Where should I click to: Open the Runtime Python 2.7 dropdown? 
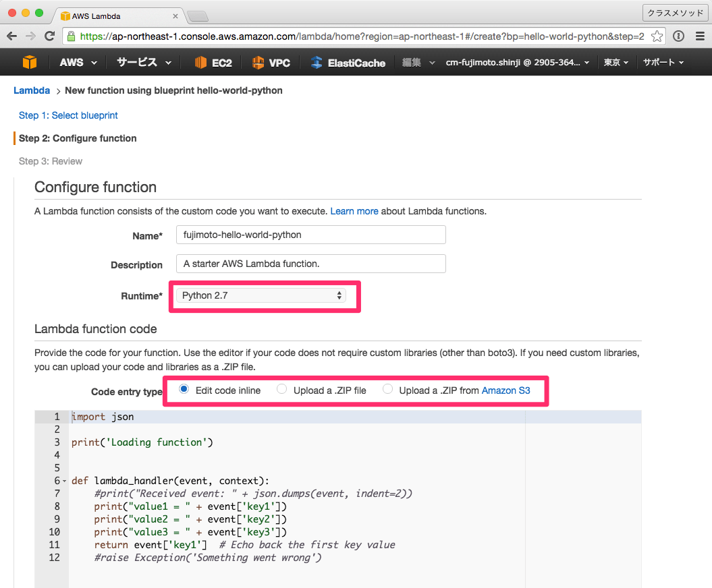[261, 295]
